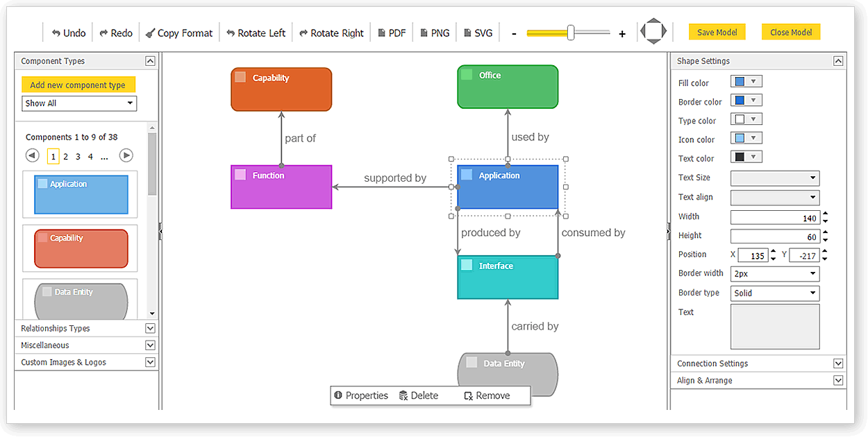868x437 pixels.
Task: Expand Custom Images & Logos section
Action: tap(150, 362)
